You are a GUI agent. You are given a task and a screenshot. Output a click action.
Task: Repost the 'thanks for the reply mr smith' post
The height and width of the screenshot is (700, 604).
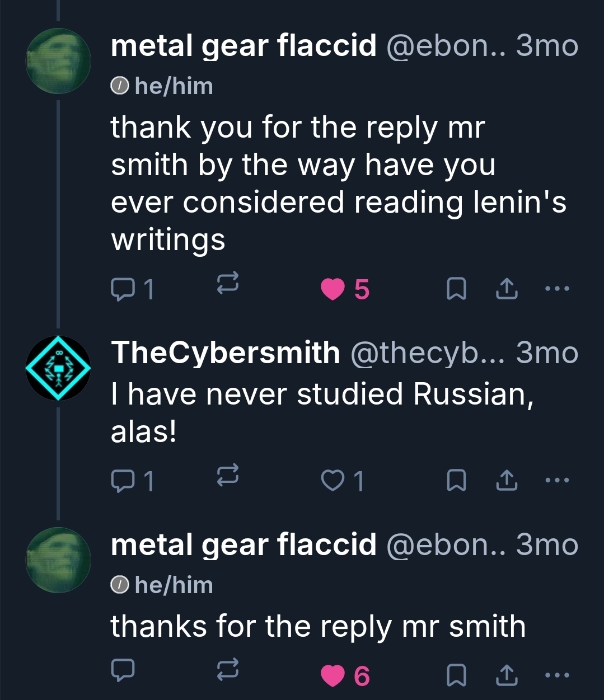tap(228, 669)
